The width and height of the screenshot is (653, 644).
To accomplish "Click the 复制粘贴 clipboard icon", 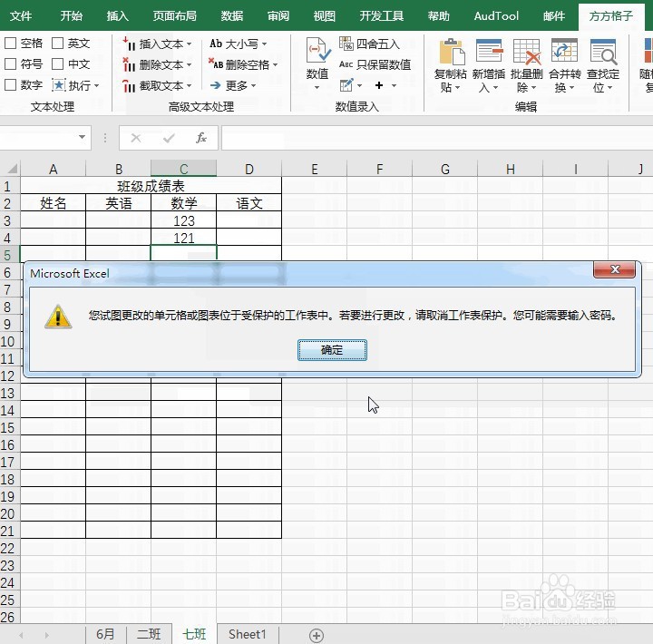I will [451, 52].
